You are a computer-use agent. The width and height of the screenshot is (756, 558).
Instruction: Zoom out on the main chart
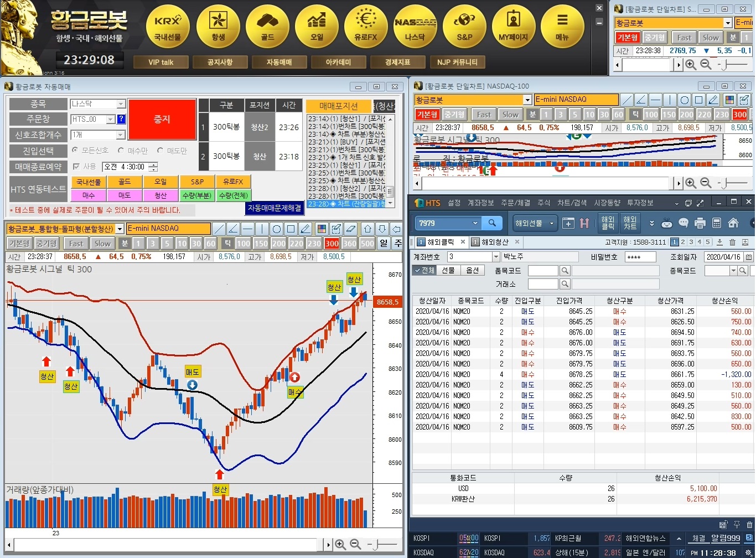click(x=355, y=545)
